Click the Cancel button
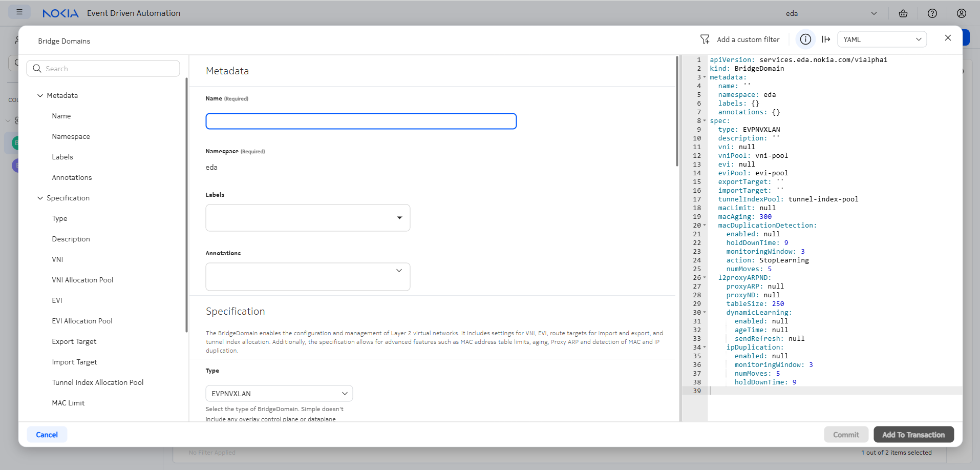 [47, 435]
